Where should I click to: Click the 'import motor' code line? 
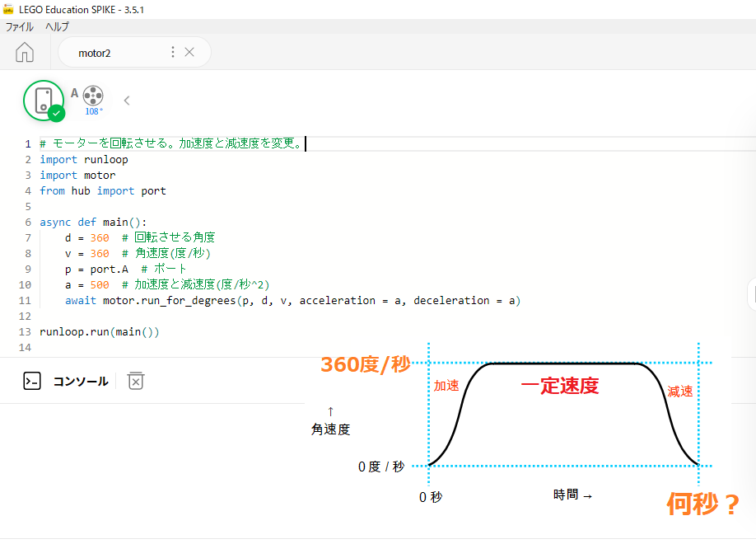click(77, 176)
